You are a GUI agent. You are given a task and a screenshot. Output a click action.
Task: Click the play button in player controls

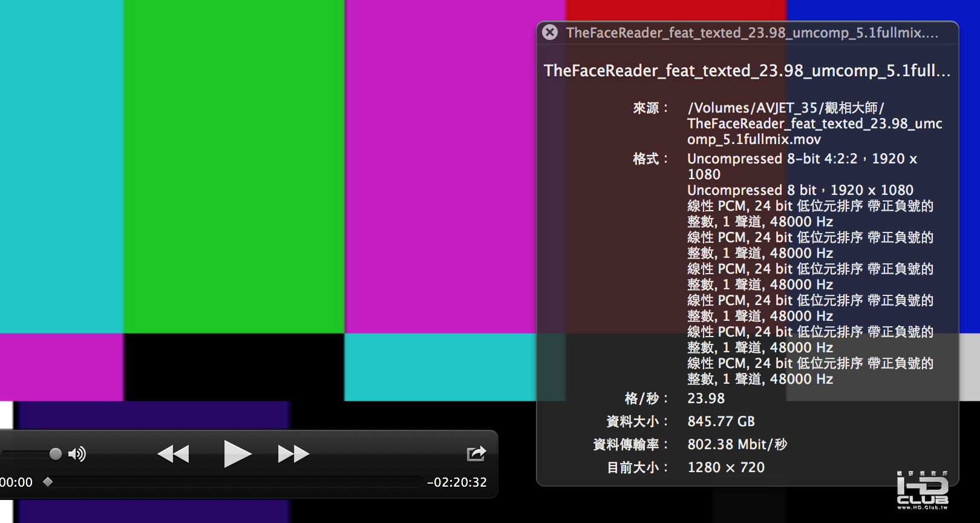[237, 453]
